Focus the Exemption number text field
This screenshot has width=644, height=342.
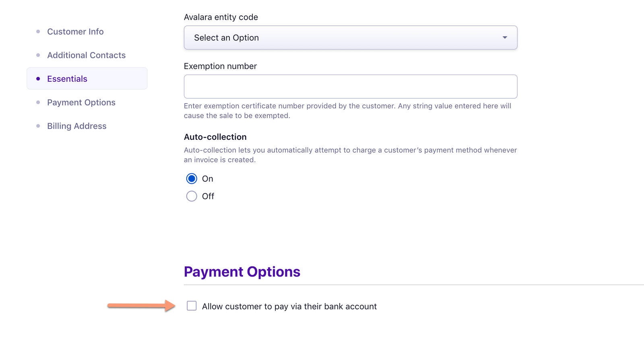tap(350, 87)
